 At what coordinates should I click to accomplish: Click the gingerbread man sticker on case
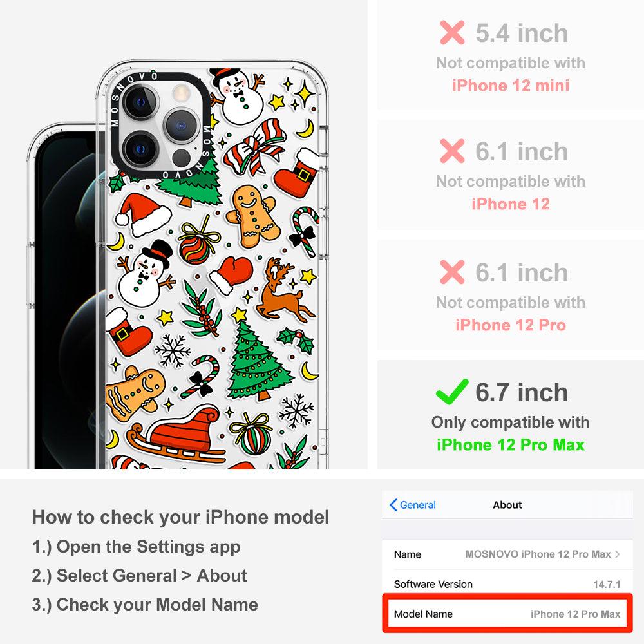click(253, 216)
